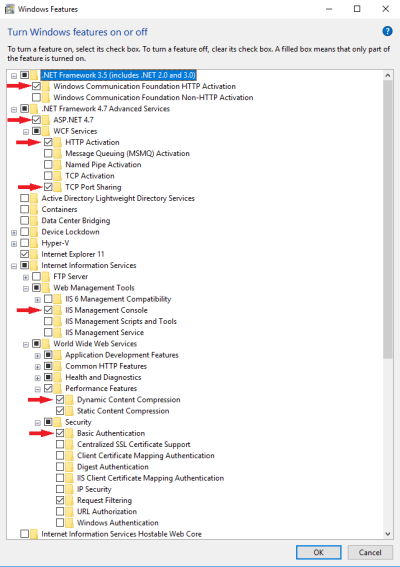Click the folder icon beside Data Center Bridging
The height and width of the screenshot is (567, 400).
point(34,221)
